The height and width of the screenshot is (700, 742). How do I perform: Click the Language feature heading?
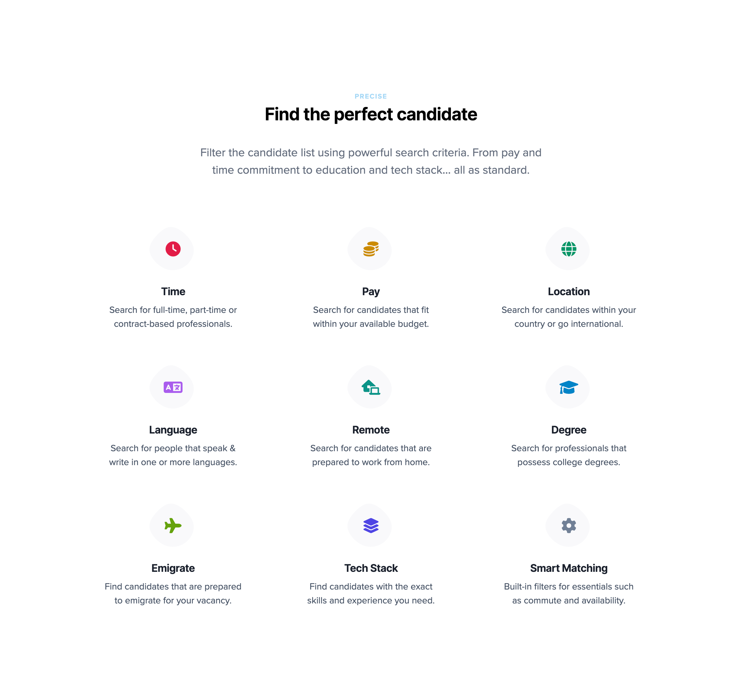pyautogui.click(x=173, y=430)
